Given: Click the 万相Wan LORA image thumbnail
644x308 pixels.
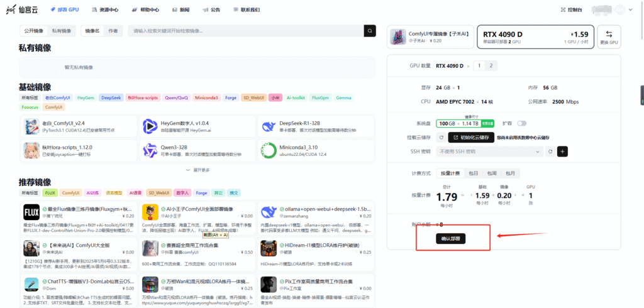Looking at the screenshot, I should (x=150, y=285).
